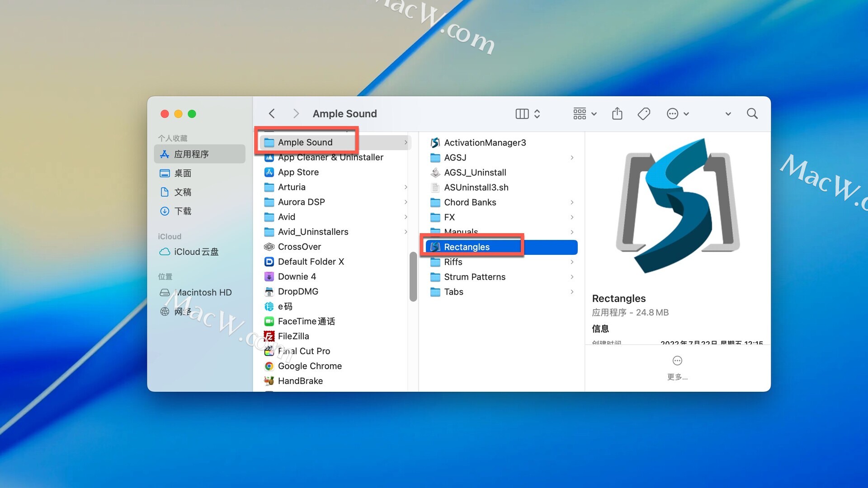Click the Downie 4 app icon
This screenshot has height=488, width=868.
(269, 277)
